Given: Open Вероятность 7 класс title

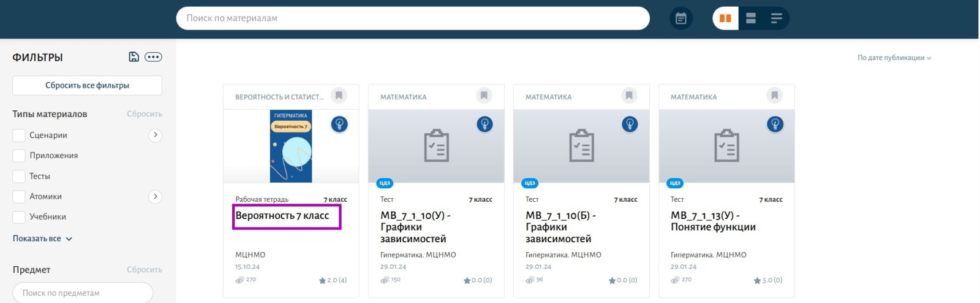Looking at the screenshot, I should (x=282, y=216).
